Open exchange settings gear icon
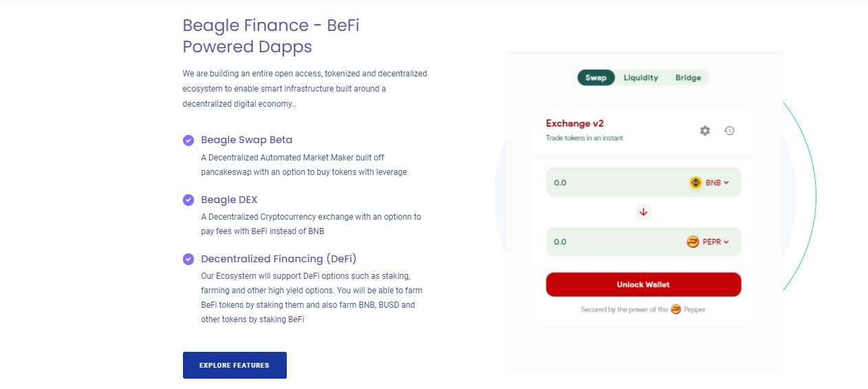868x389 pixels. (x=705, y=130)
